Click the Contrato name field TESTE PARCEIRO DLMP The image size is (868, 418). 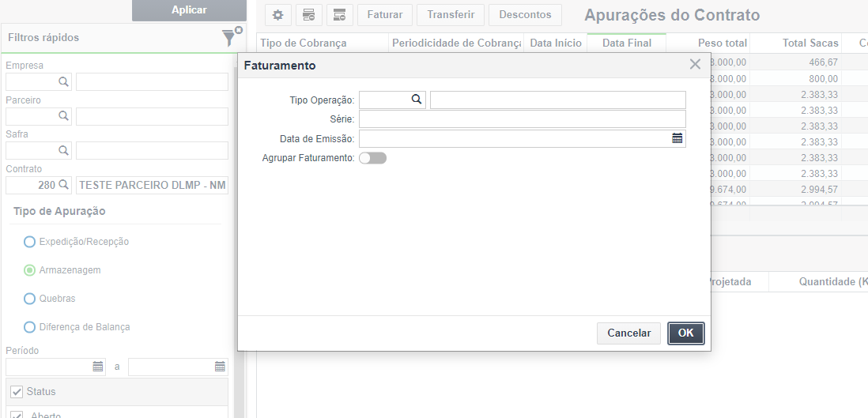pos(153,185)
